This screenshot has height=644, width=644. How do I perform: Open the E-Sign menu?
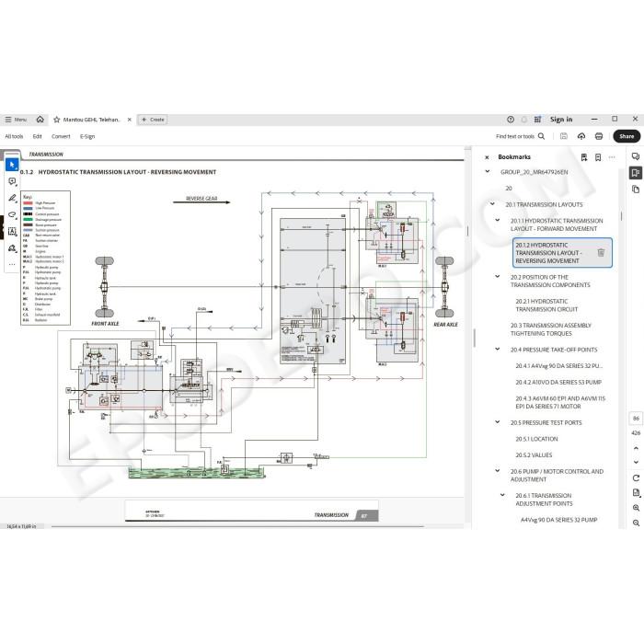(x=87, y=136)
